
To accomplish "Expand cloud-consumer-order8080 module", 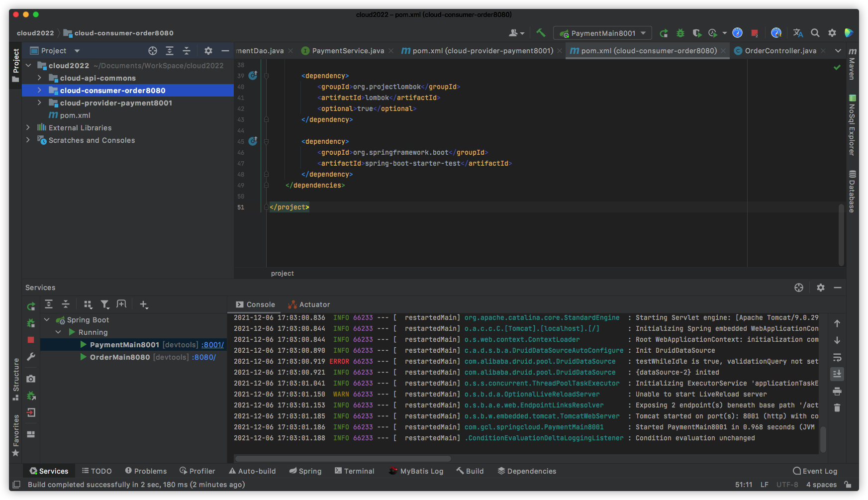I will (39, 90).
